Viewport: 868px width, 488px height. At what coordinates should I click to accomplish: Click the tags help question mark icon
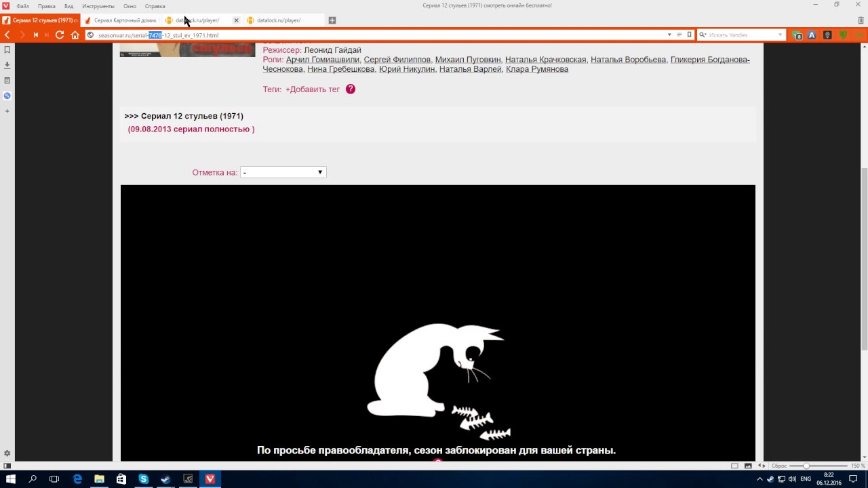click(351, 89)
